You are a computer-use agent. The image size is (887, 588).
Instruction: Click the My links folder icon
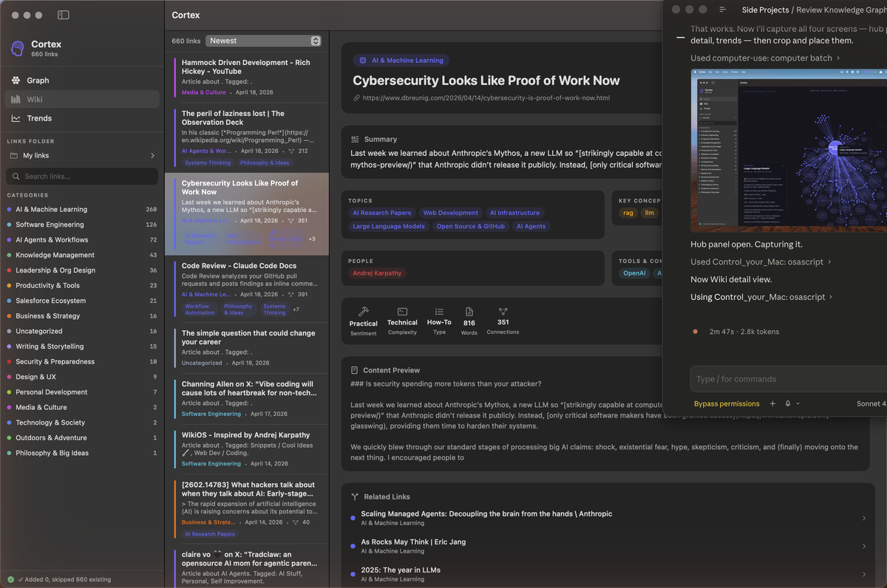click(14, 155)
